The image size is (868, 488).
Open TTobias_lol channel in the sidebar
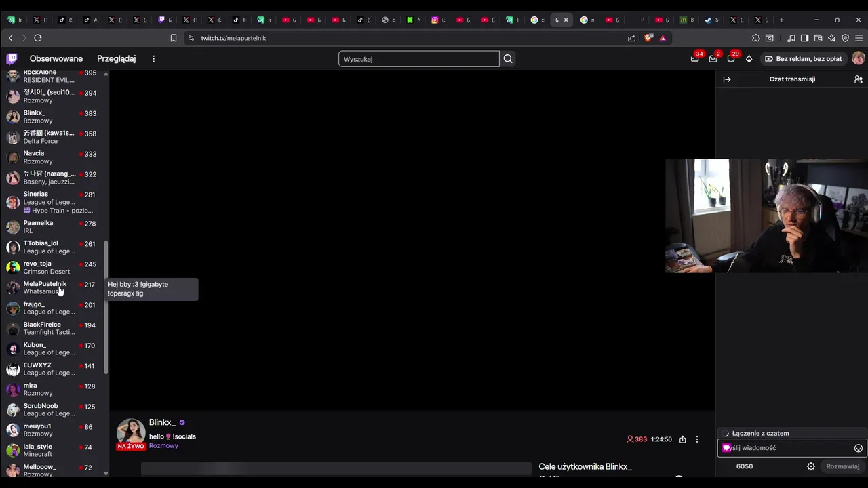point(54,247)
